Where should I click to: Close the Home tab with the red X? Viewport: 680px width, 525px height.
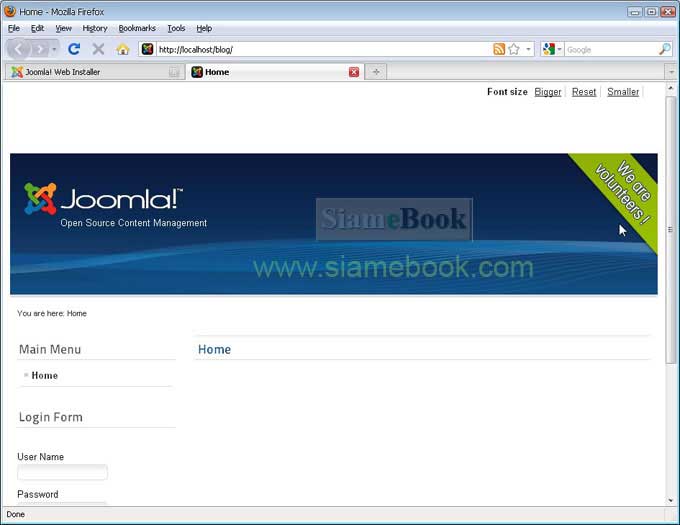(x=354, y=72)
